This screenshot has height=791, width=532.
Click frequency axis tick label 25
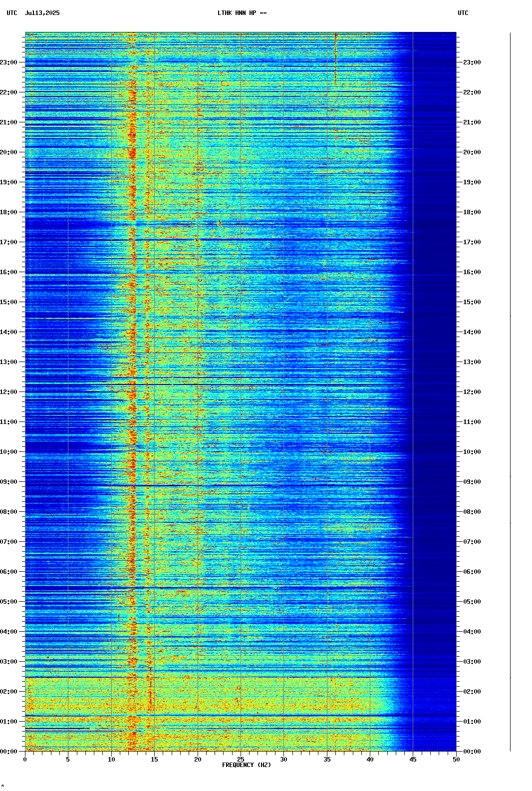pyautogui.click(x=241, y=760)
